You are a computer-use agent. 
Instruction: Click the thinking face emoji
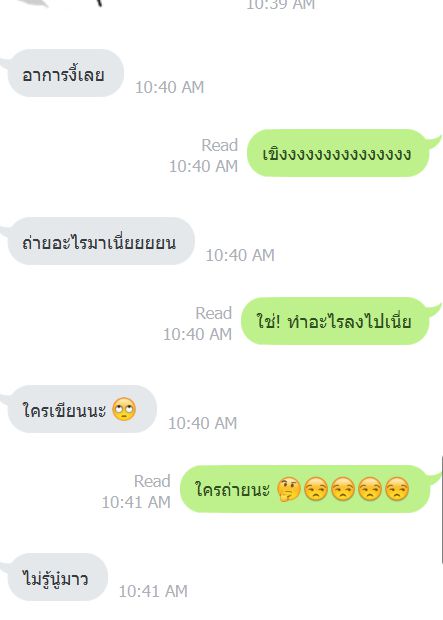[289, 489]
